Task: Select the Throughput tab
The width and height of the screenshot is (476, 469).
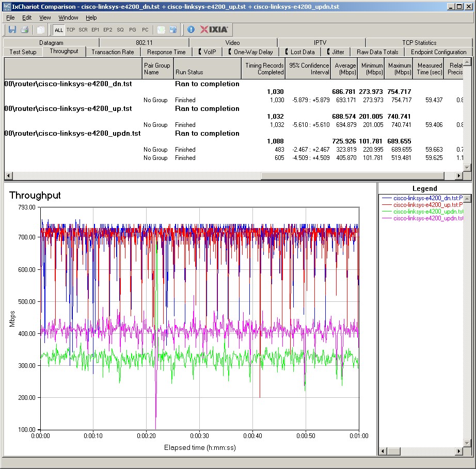Action: tap(64, 51)
